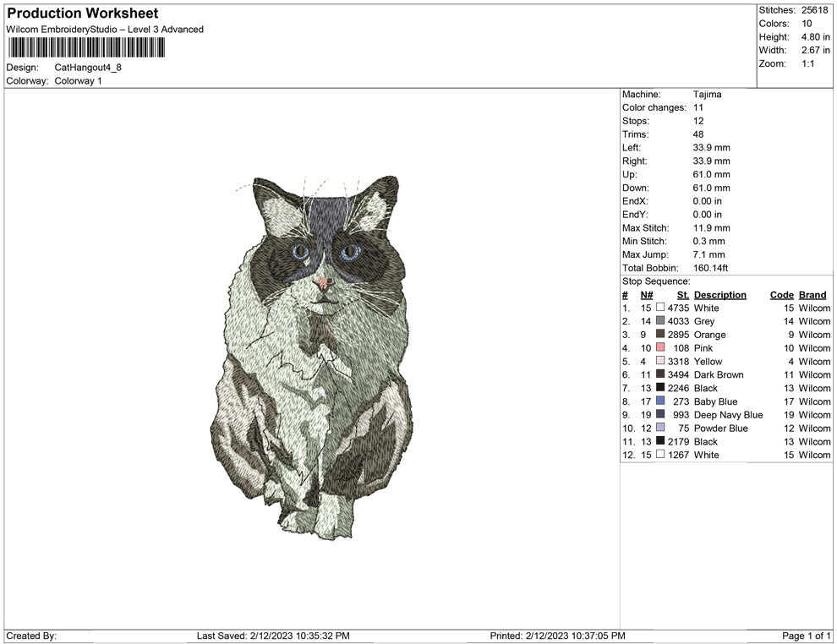
Task: Click the 'Page 1 of 1' indicator
Action: coord(806,636)
